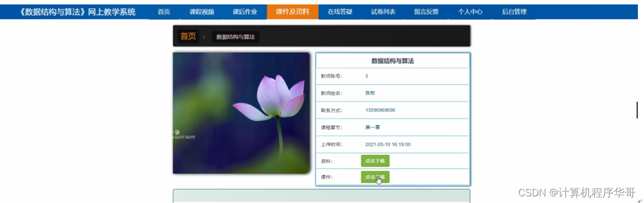
Task: Click the 资料: label
Action: [327, 161]
